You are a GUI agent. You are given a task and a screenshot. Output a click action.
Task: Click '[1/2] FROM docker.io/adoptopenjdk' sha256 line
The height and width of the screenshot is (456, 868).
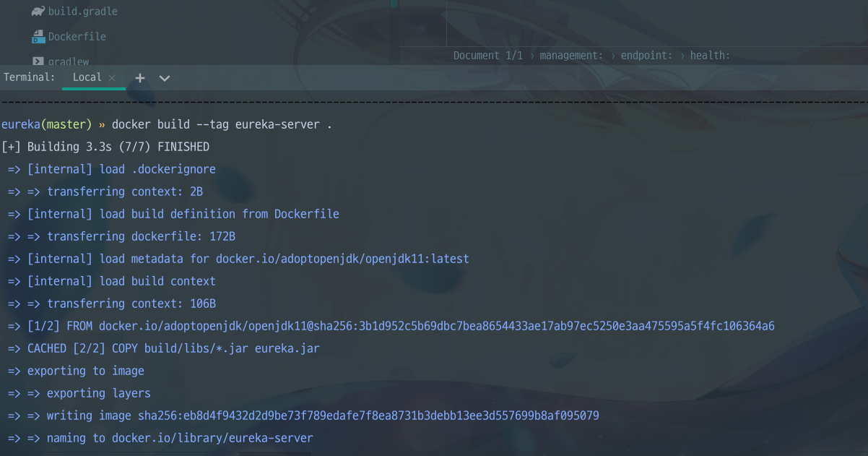click(x=391, y=326)
